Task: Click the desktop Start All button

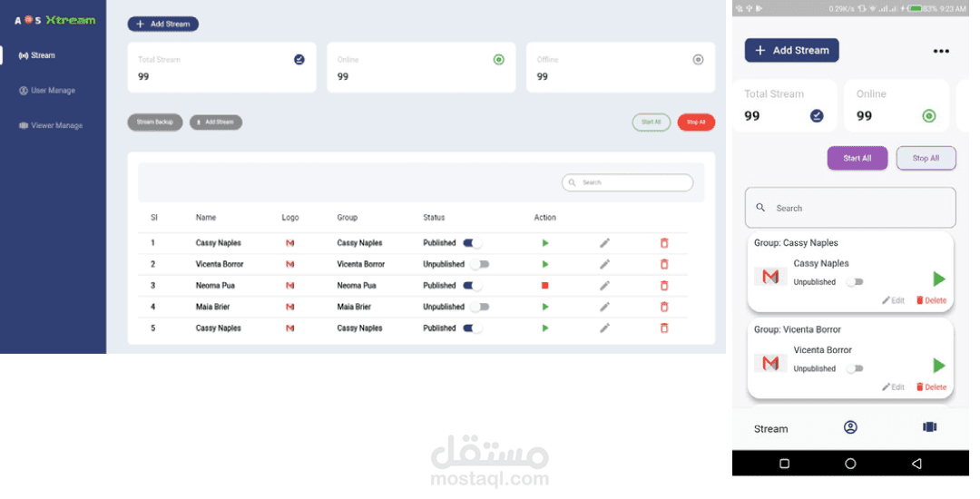Action: click(x=652, y=122)
